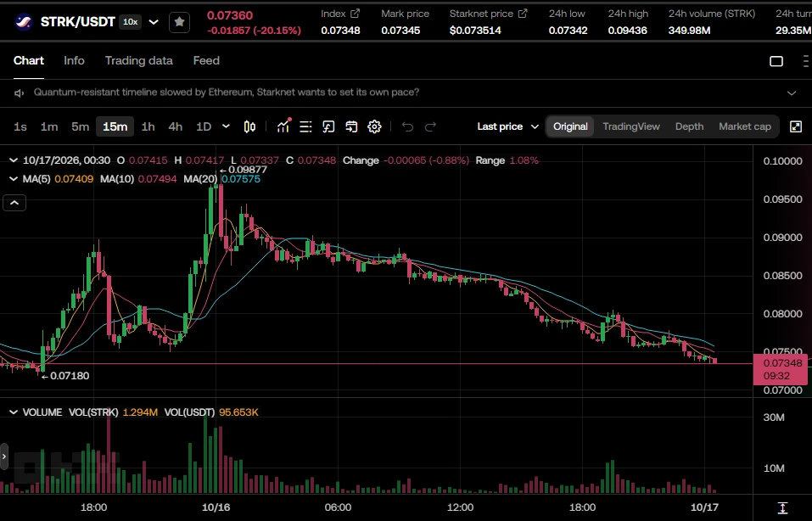812x521 pixels.
Task: Switch chart view to Depth
Action: (x=689, y=126)
